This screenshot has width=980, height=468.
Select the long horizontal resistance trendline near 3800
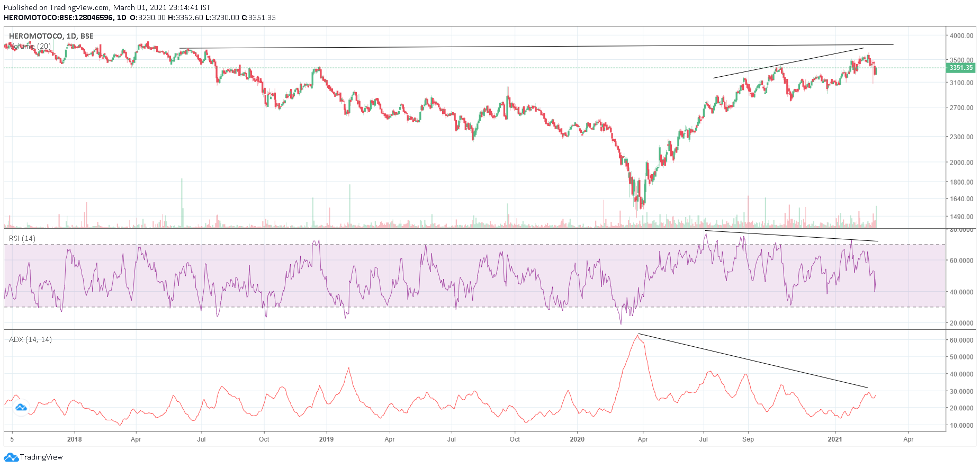[536, 47]
